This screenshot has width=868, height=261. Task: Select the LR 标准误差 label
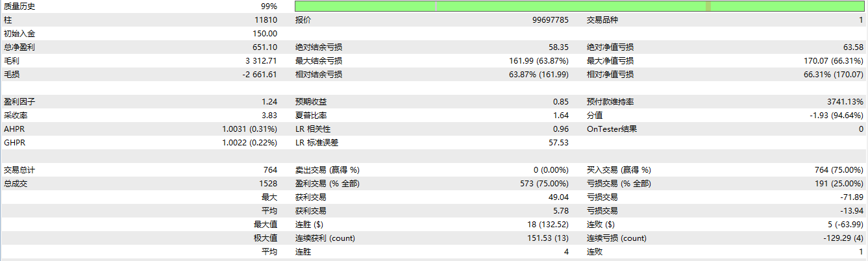click(318, 143)
